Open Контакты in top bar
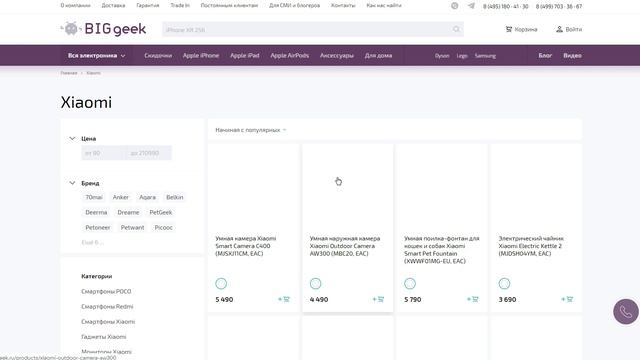This screenshot has height=360, width=640. (x=343, y=6)
